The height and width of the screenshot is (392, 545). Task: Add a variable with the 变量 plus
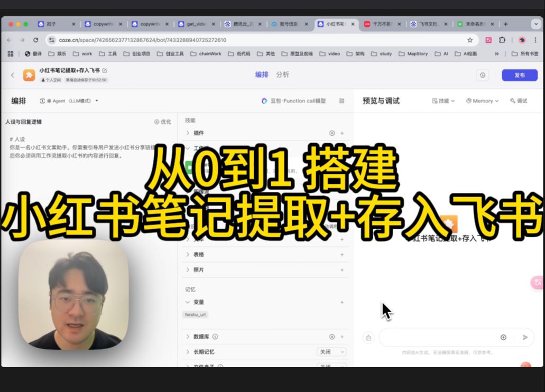point(342,302)
